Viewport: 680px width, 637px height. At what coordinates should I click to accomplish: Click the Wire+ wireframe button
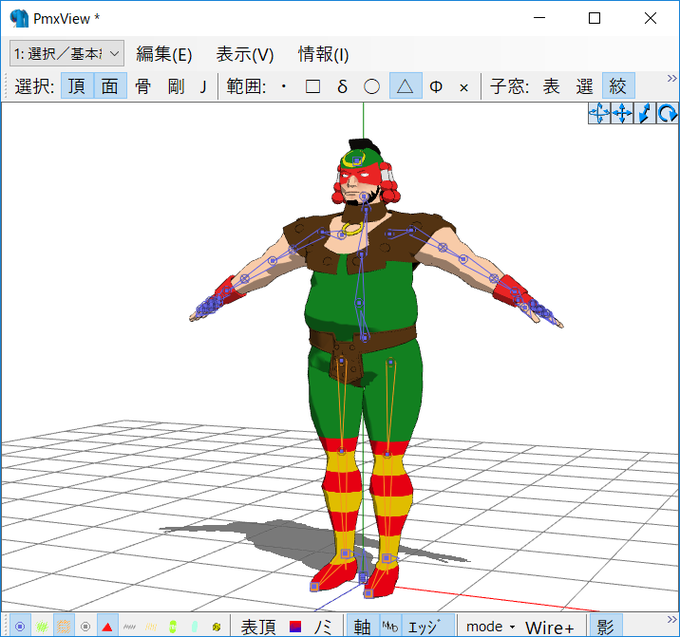(x=549, y=627)
